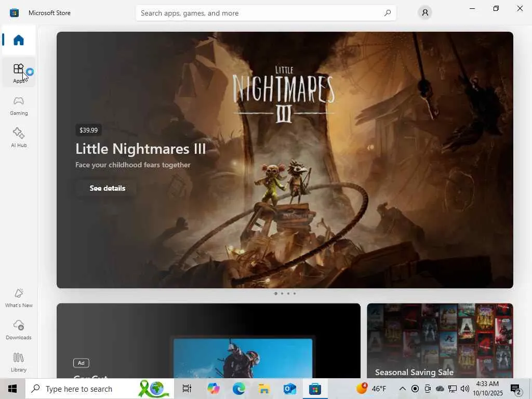Click the Microsoft Store logo icon
The image size is (532, 399).
point(14,13)
